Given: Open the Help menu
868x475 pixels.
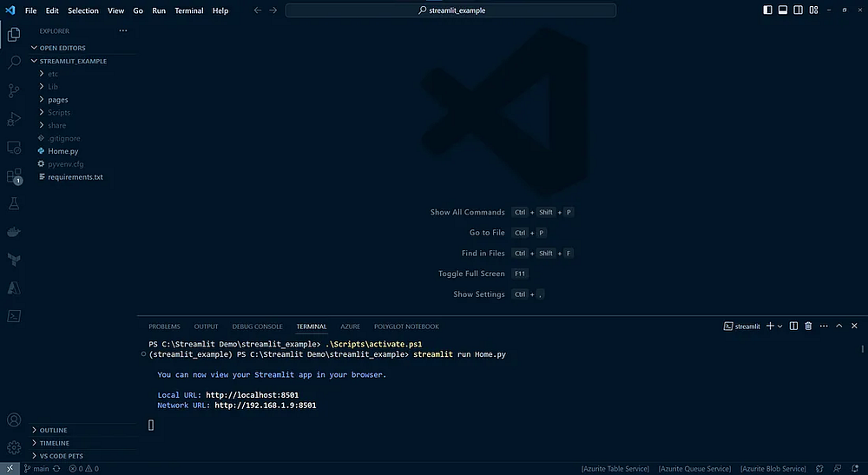Looking at the screenshot, I should point(220,10).
